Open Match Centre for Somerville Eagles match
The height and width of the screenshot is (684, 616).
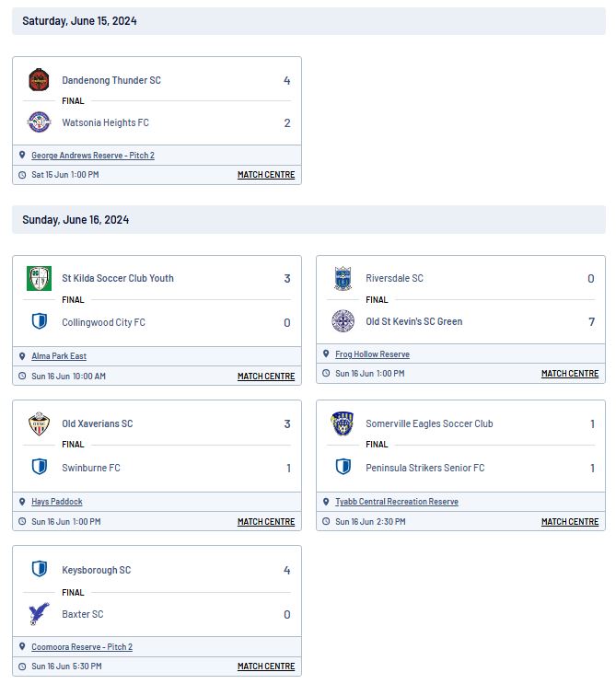pos(570,522)
